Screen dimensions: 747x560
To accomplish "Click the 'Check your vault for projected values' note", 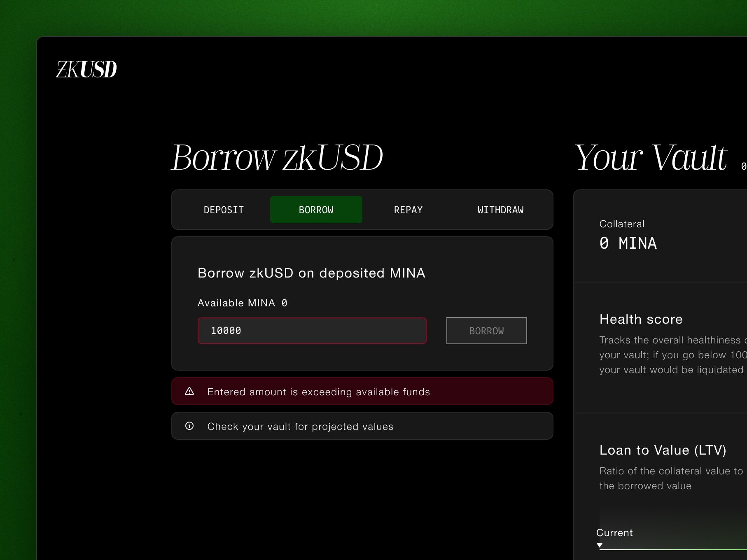I will click(301, 426).
